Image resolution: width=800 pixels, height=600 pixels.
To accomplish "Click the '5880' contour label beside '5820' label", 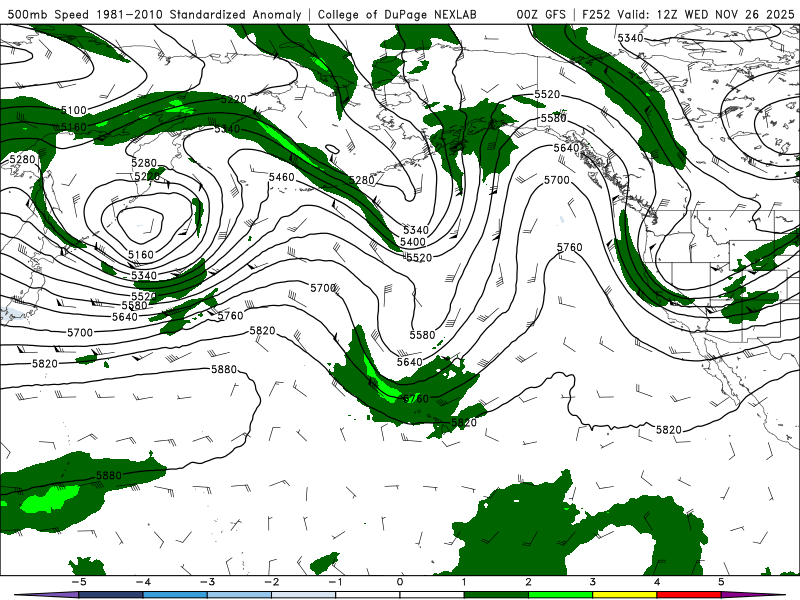I will tap(224, 369).
